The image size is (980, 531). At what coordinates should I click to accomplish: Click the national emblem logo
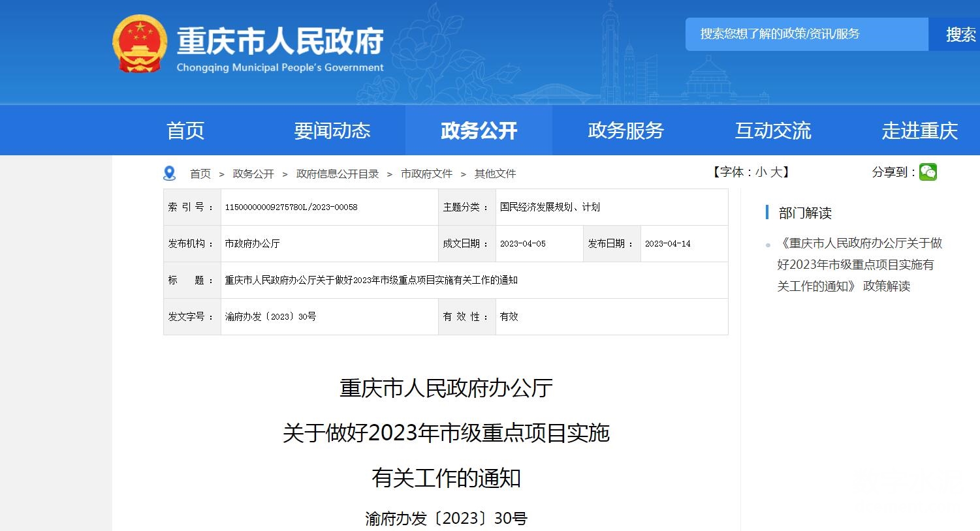click(140, 44)
